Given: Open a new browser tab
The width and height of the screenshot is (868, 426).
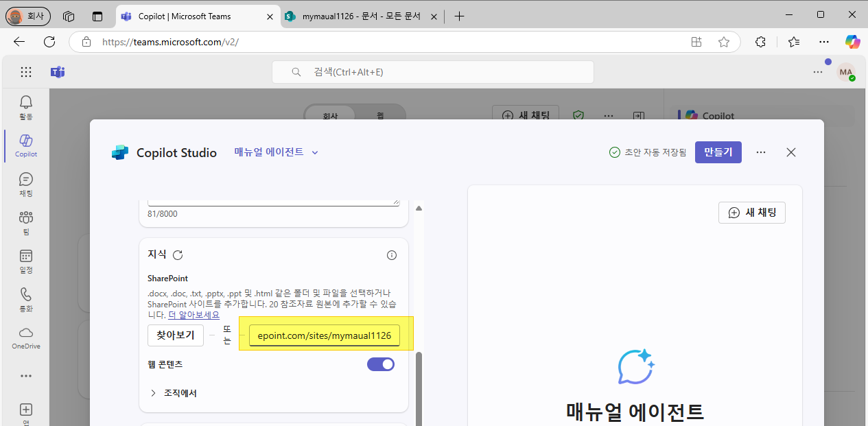Looking at the screenshot, I should pos(459,16).
